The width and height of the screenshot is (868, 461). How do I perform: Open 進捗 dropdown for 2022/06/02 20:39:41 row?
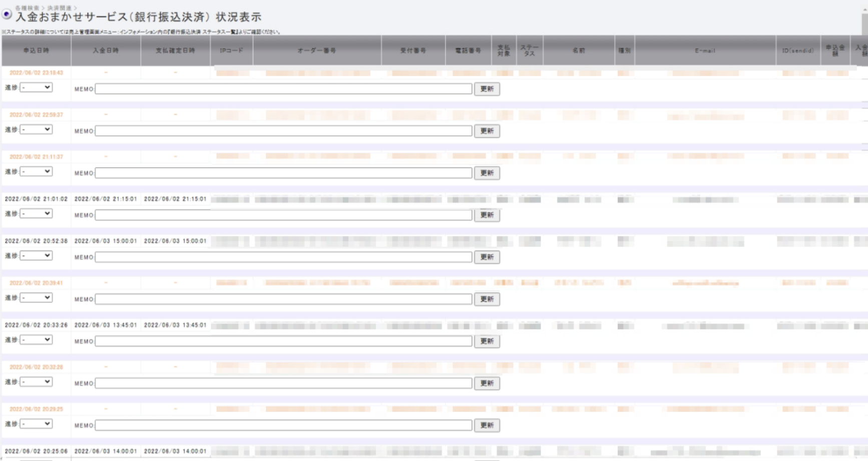click(x=36, y=298)
